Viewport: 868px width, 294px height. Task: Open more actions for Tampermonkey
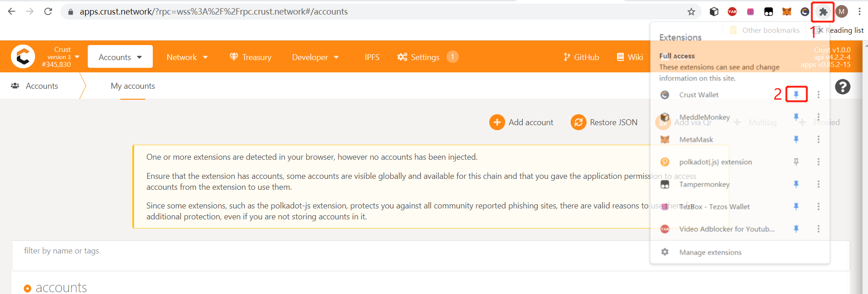point(818,184)
